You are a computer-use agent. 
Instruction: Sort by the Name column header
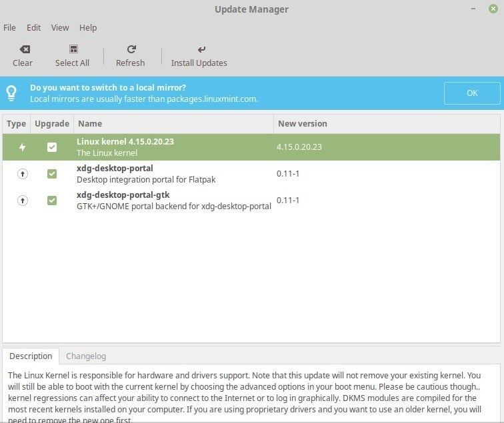(173, 124)
